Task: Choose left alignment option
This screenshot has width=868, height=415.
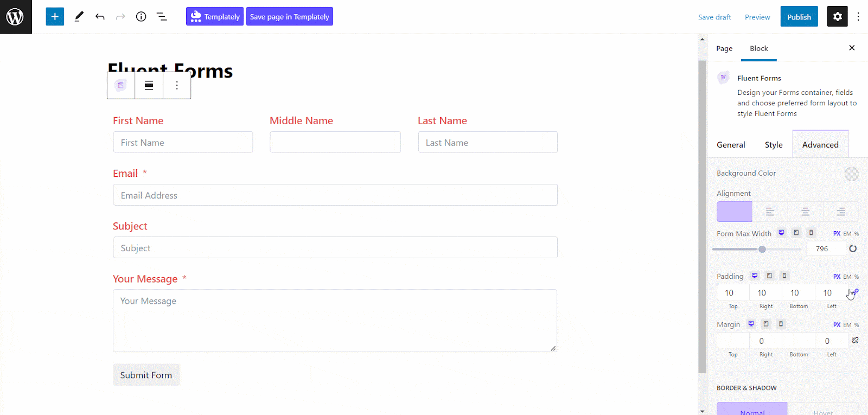Action: point(770,212)
